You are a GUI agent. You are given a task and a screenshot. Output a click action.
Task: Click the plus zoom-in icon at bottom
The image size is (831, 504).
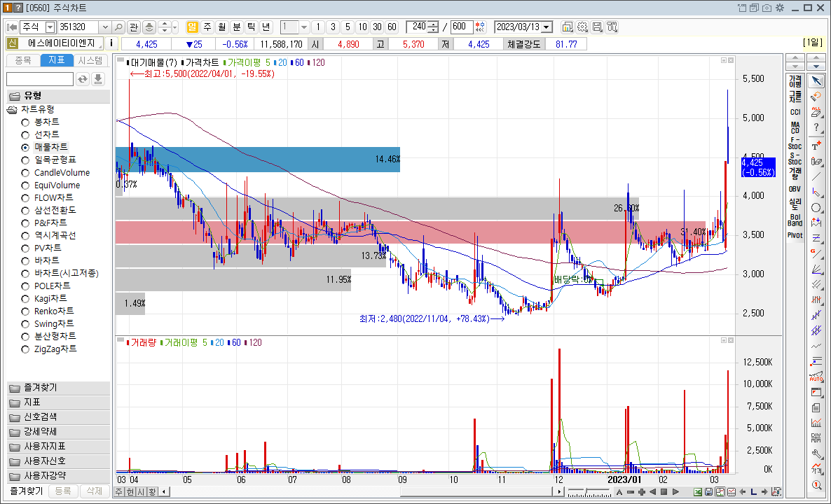[x=642, y=492]
